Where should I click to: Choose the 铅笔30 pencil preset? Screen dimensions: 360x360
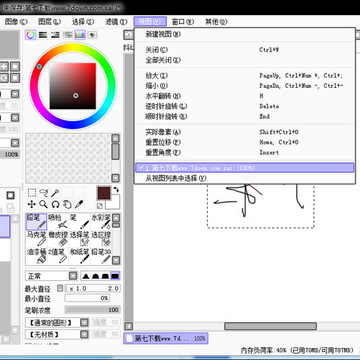point(101,256)
